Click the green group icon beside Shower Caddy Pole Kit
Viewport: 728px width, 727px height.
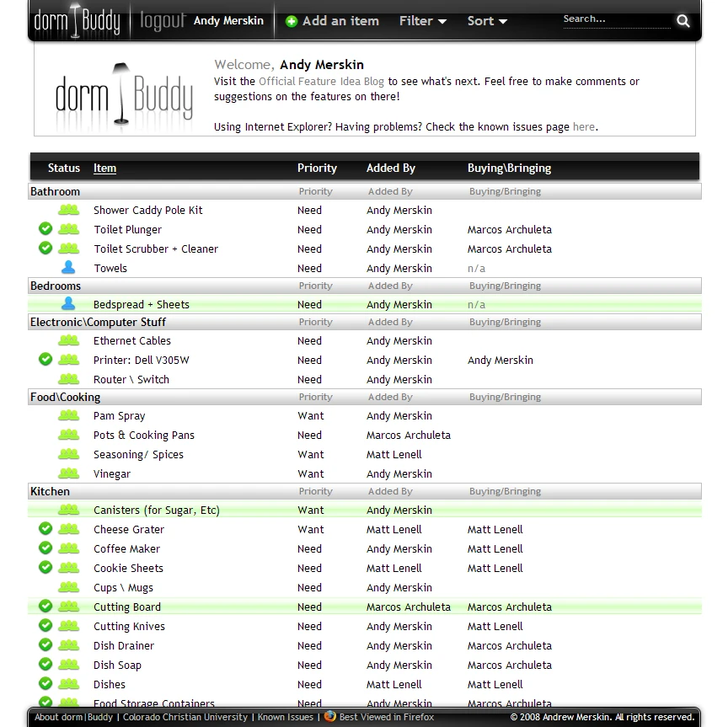pyautogui.click(x=68, y=210)
